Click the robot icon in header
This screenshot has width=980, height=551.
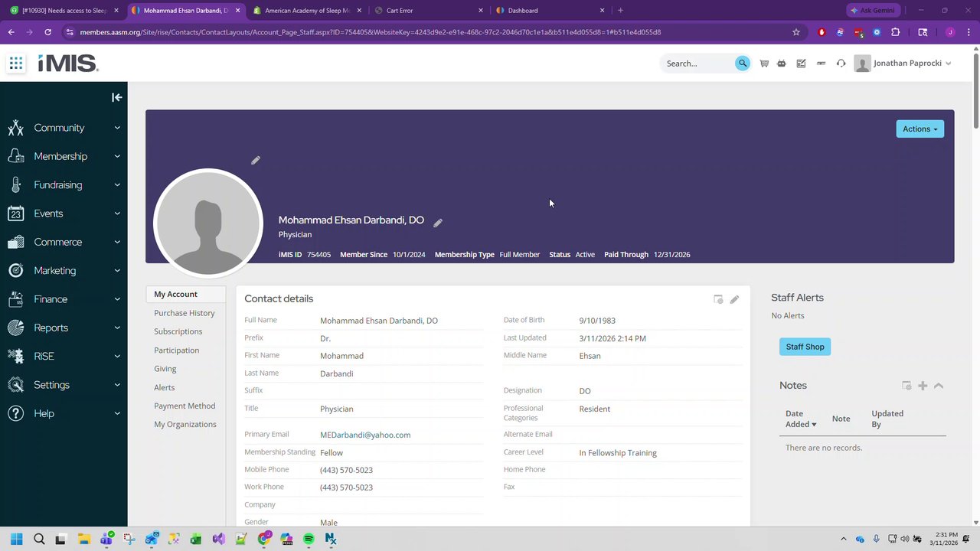[x=782, y=64]
